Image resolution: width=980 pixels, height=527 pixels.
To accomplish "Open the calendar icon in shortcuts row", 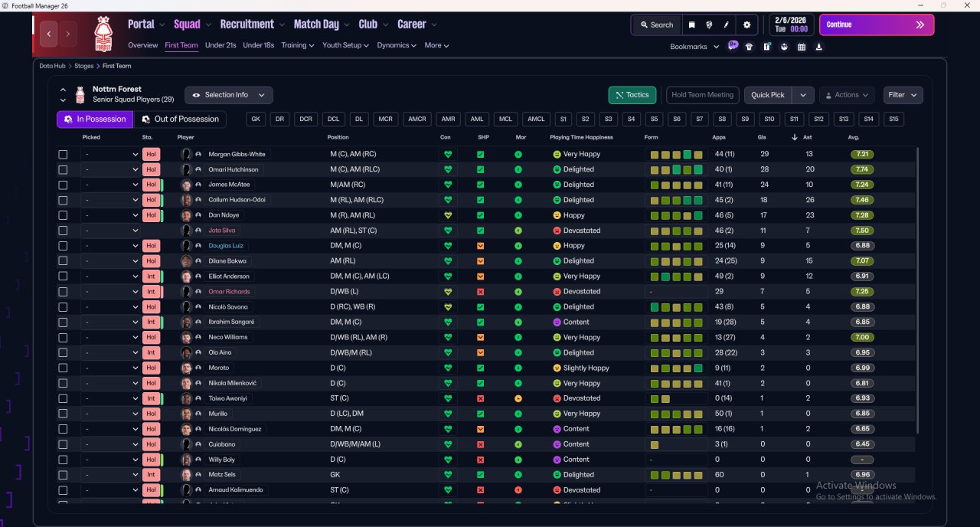I will coord(802,47).
